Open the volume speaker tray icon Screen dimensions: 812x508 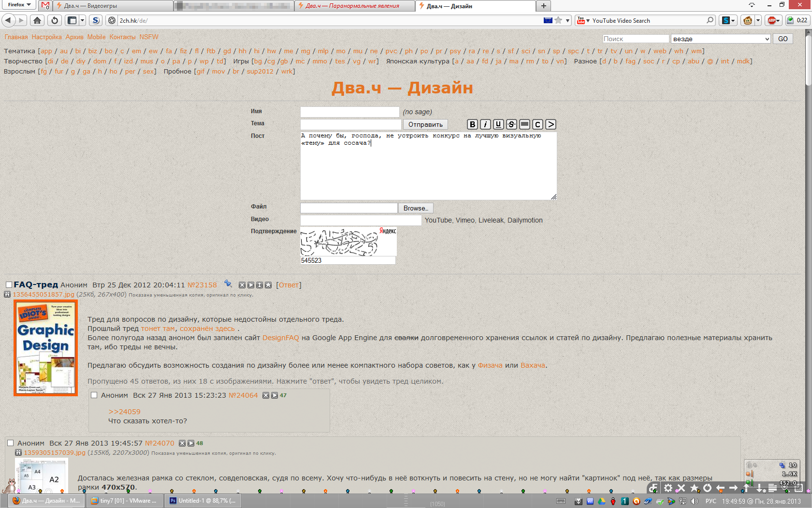tap(695, 501)
